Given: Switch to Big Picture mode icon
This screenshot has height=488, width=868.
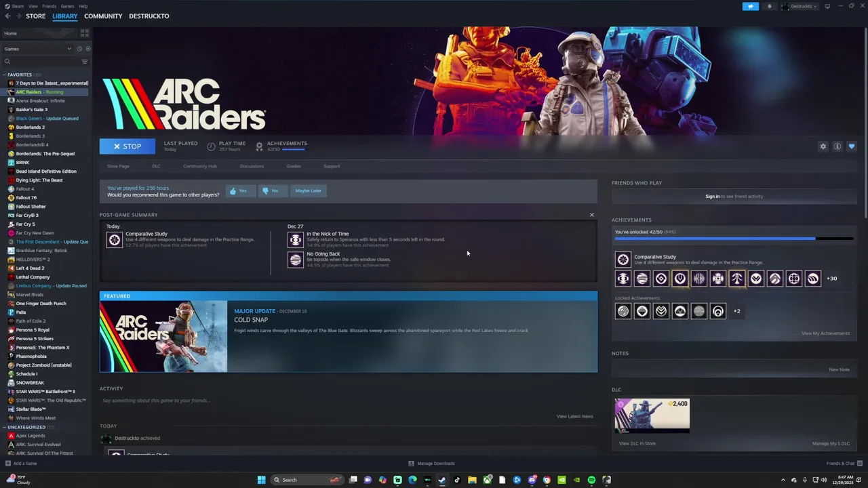Looking at the screenshot, I should tap(827, 6).
